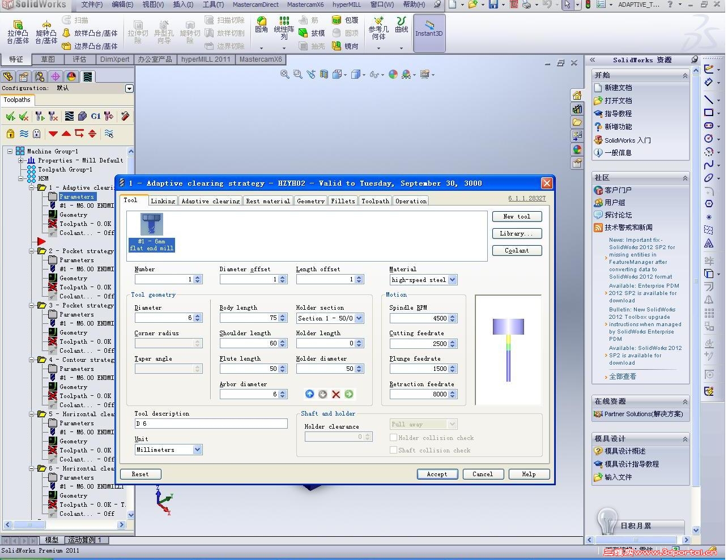Click the gray down arrow holder icon
Image resolution: width=728 pixels, height=560 pixels.
click(322, 394)
